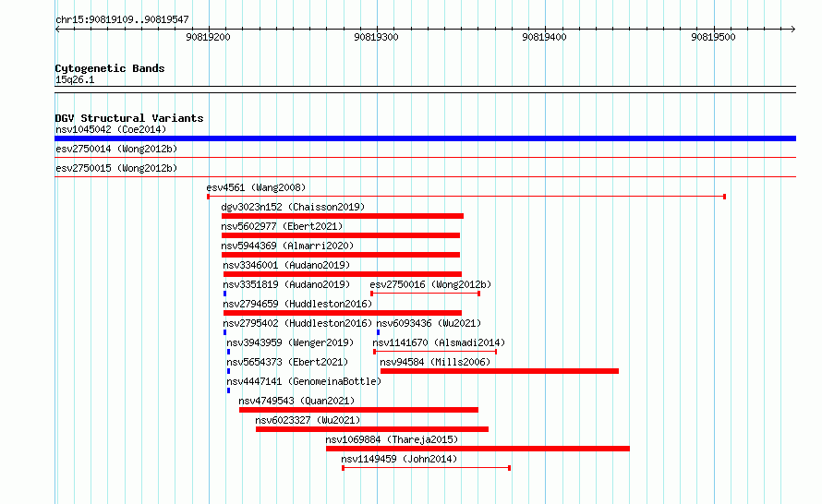822x504 pixels.
Task: Click the dgv3023n152 (Chaisson2019) red bar
Action: click(343, 216)
